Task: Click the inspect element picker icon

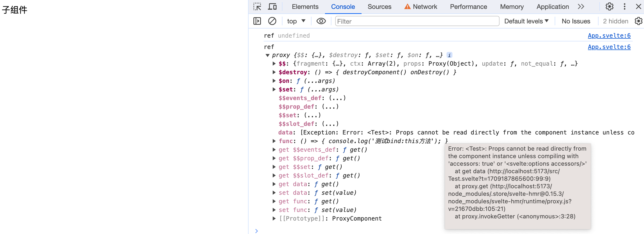Action: (x=257, y=7)
